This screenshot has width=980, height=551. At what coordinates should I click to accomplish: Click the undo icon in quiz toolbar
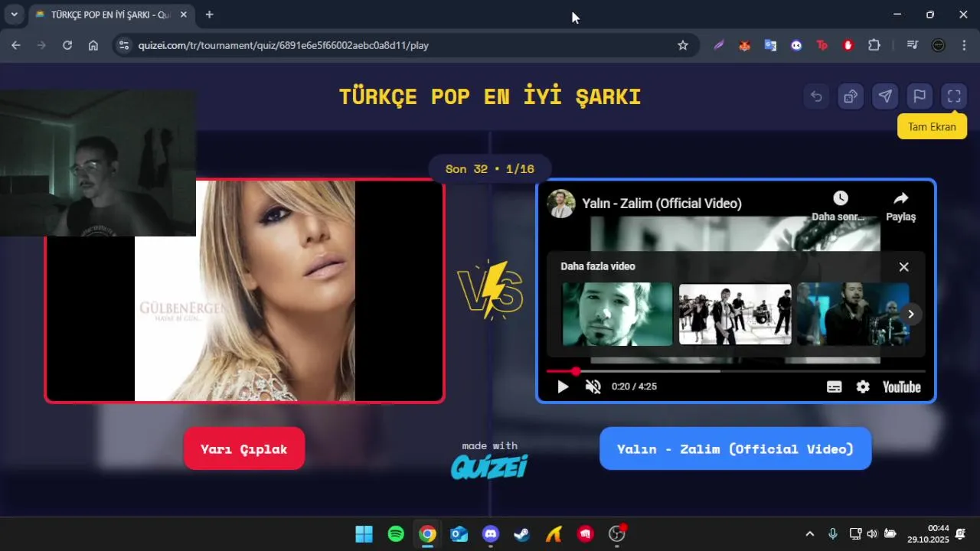click(816, 96)
